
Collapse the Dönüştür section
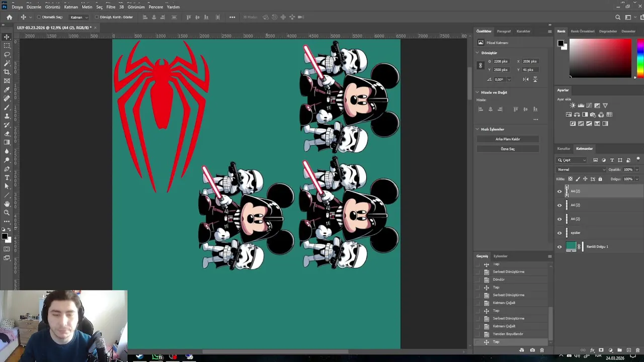tap(477, 53)
